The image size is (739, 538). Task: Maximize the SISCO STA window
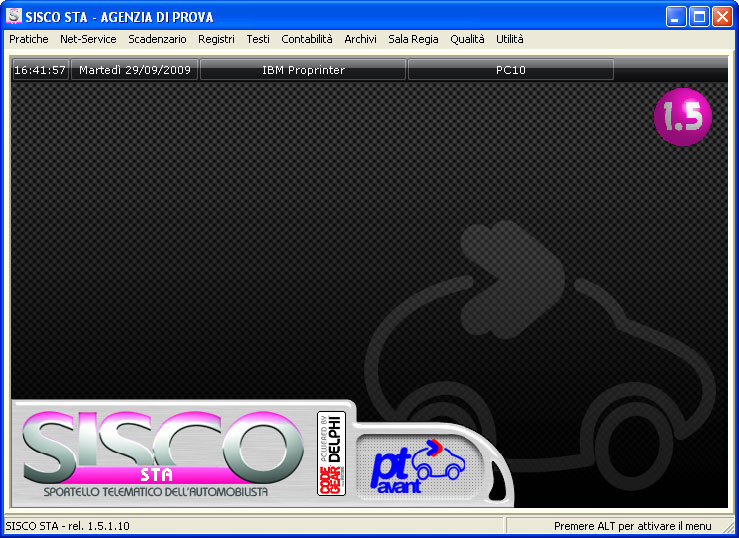[699, 17]
